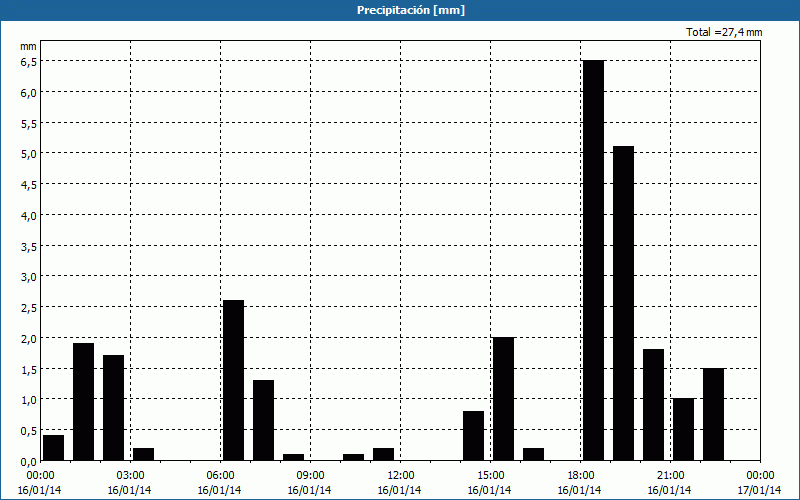Select the 1,5 y-axis tick label
This screenshot has height=500, width=800.
pos(29,369)
